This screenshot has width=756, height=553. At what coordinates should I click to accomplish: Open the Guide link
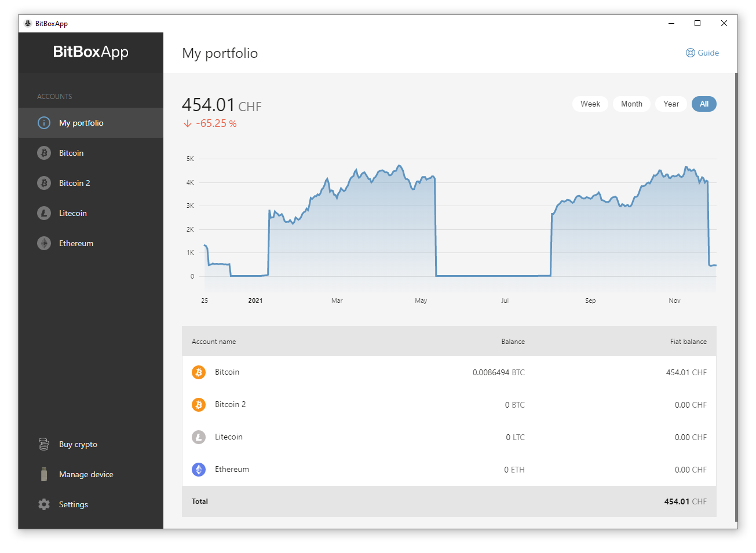click(708, 53)
